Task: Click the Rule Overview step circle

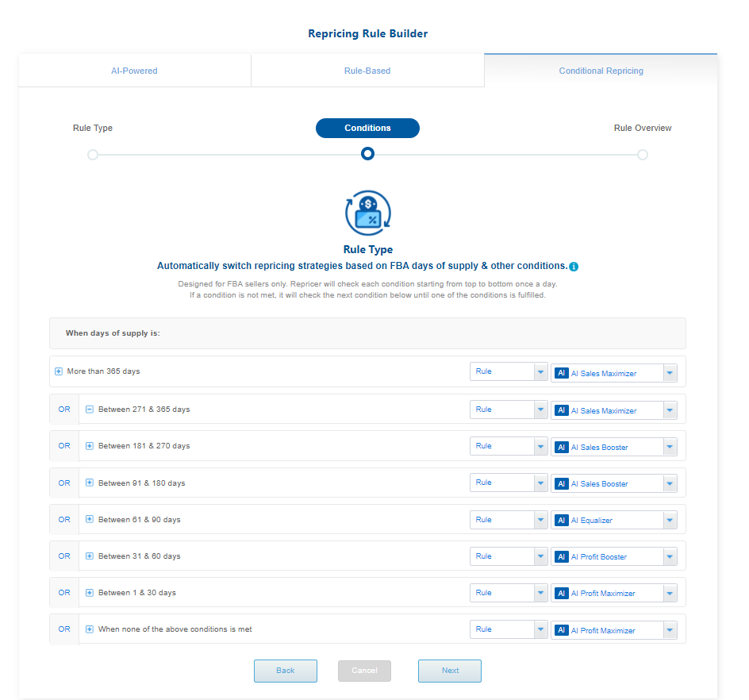Action: [x=643, y=155]
